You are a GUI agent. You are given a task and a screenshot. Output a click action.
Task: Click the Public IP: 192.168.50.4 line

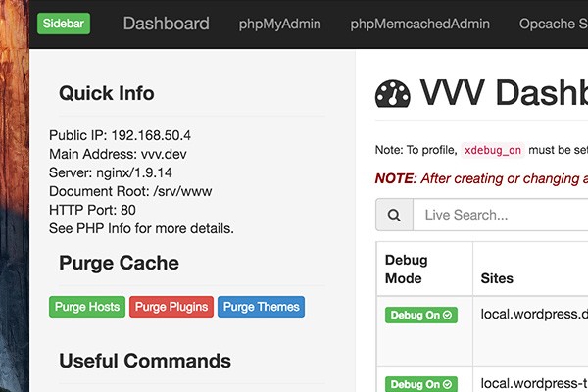point(120,135)
